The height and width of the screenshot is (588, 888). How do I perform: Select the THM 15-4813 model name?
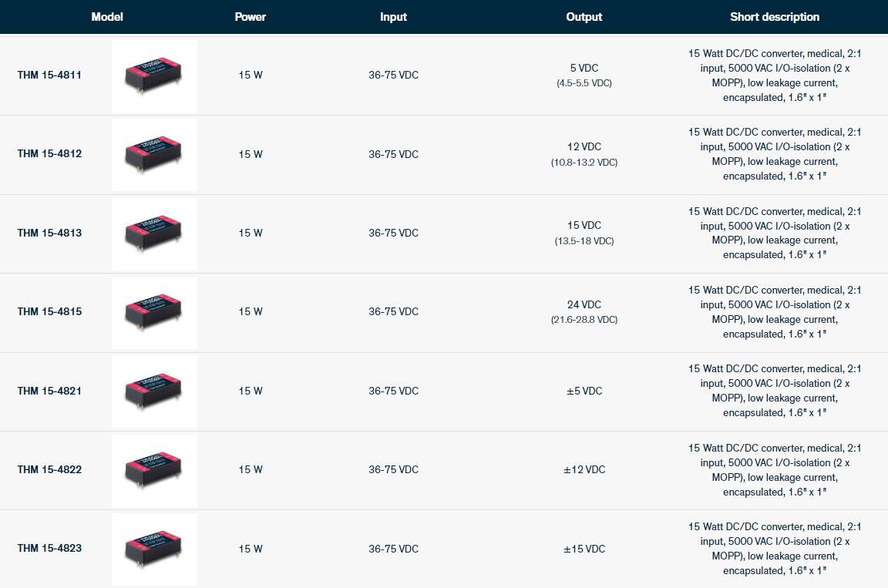49,233
